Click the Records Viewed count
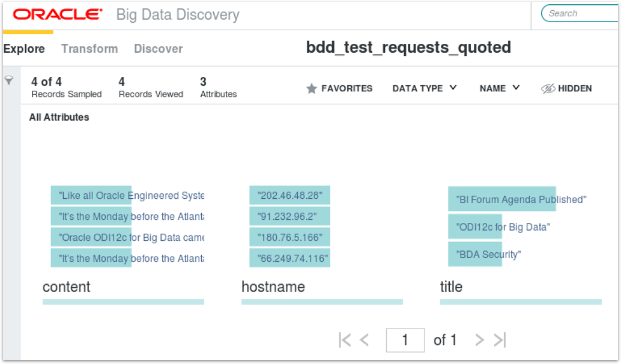621x364 pixels. click(x=151, y=87)
